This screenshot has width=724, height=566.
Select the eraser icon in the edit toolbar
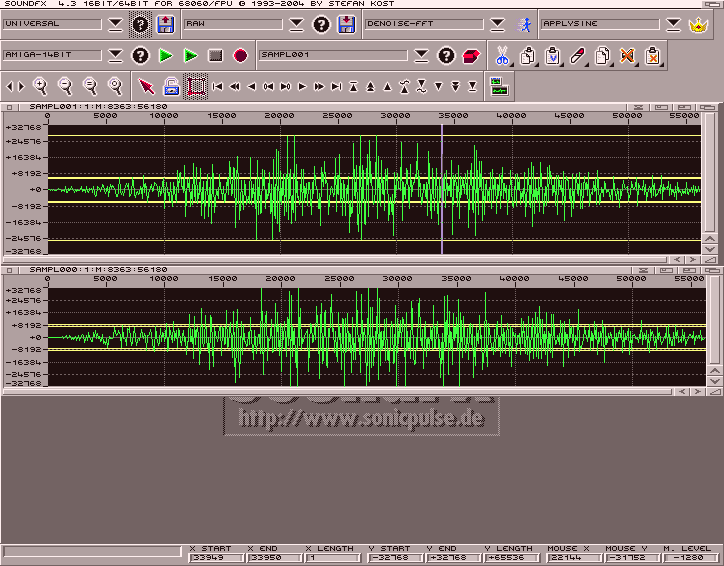coord(577,55)
